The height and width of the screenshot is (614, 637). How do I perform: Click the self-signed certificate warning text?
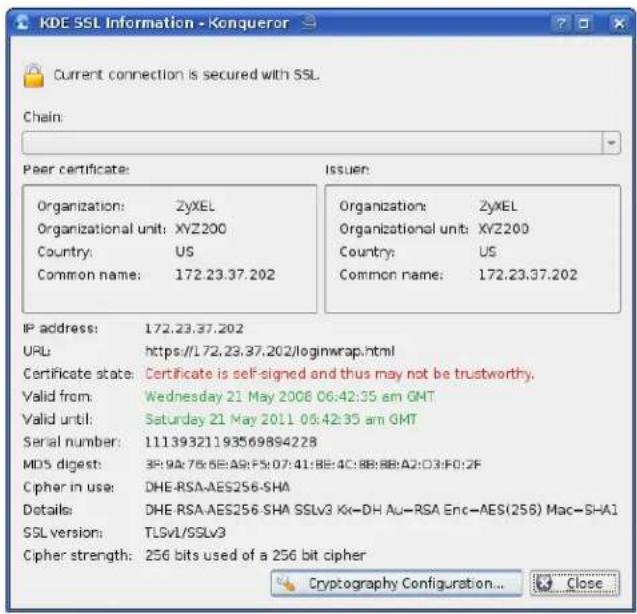point(340,374)
